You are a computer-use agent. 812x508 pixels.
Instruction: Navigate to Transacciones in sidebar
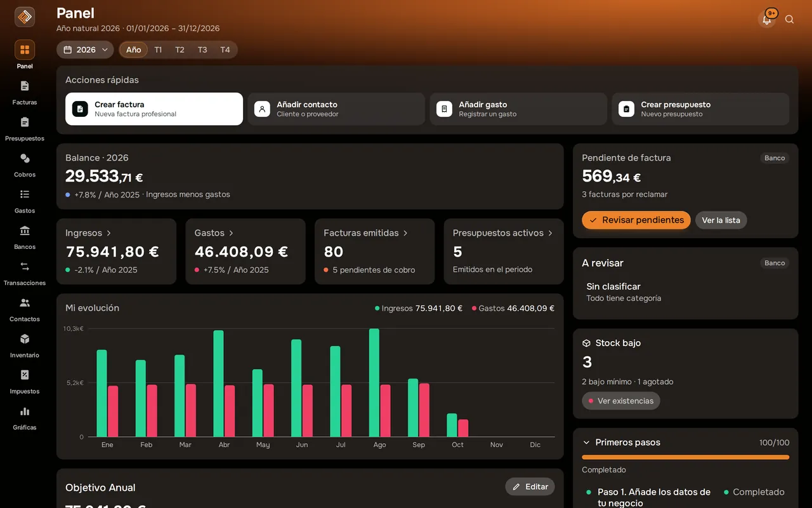[x=25, y=267]
